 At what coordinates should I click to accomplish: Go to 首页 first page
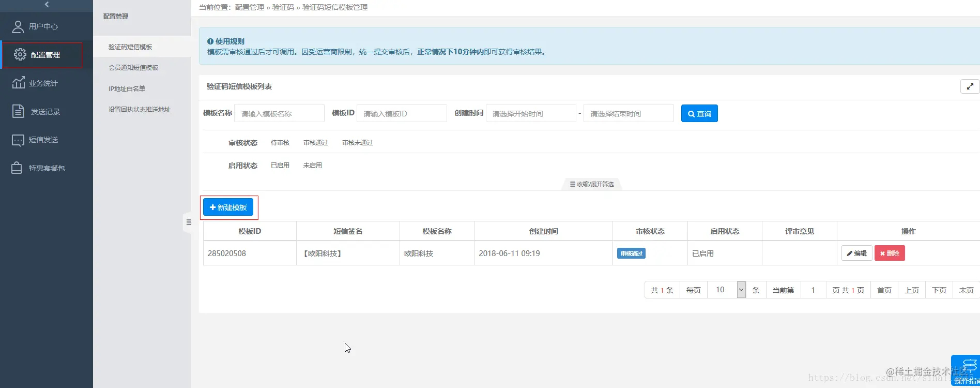pyautogui.click(x=884, y=290)
